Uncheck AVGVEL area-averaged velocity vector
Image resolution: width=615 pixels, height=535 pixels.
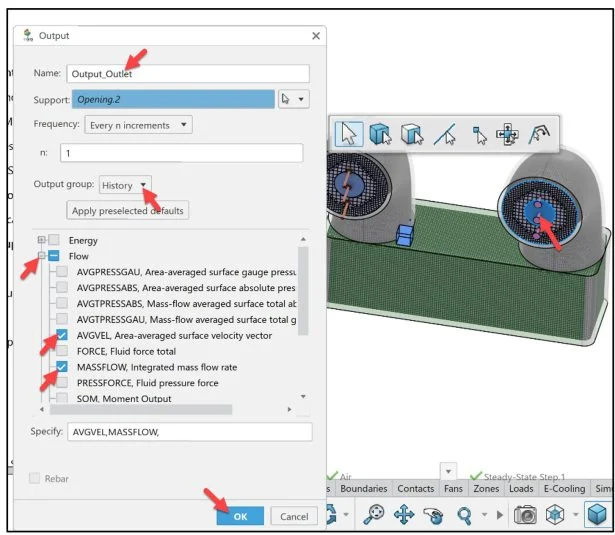[x=63, y=335]
